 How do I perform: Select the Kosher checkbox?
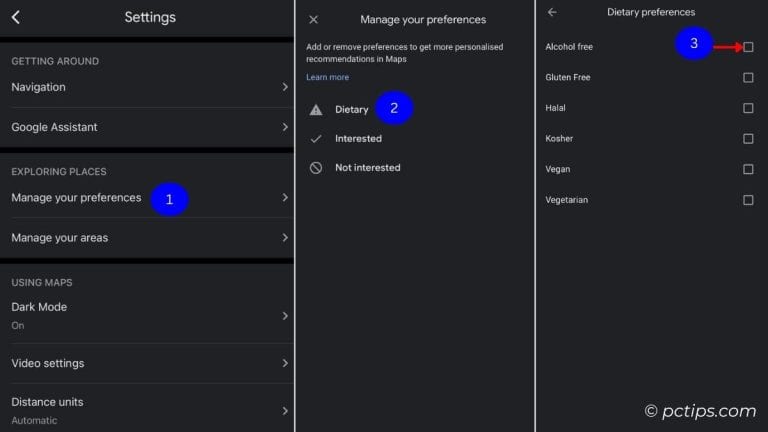(x=748, y=139)
